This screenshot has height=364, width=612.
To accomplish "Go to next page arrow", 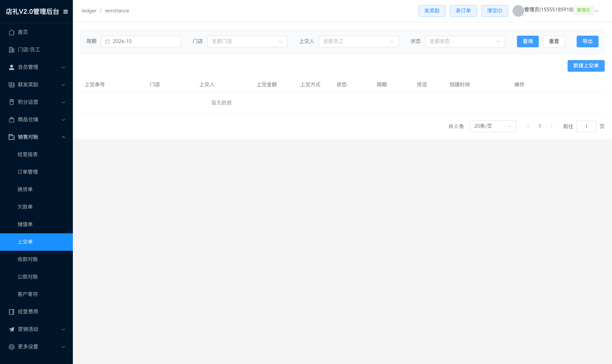I will (x=552, y=126).
